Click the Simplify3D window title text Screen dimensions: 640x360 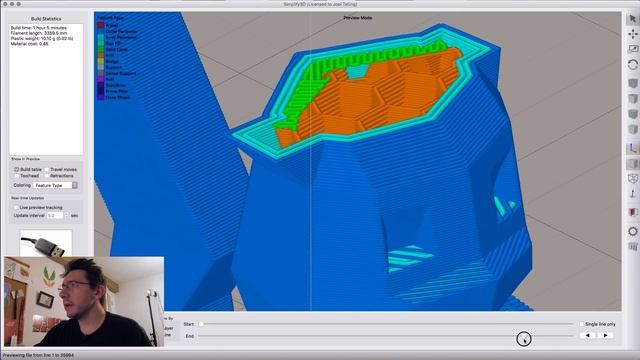click(x=320, y=4)
